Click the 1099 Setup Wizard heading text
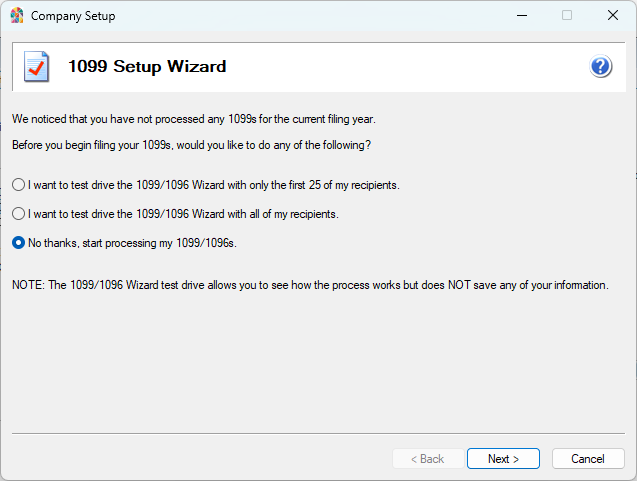637x481 pixels. tap(147, 67)
